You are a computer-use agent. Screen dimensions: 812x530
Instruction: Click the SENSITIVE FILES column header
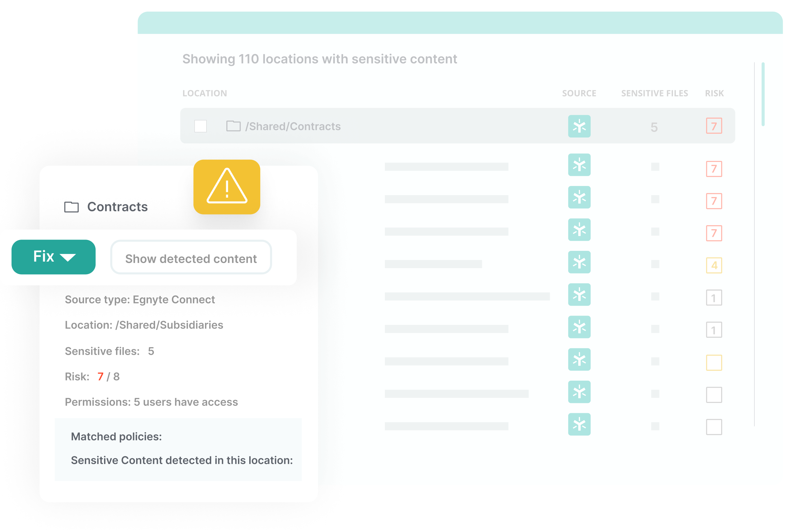coord(654,93)
